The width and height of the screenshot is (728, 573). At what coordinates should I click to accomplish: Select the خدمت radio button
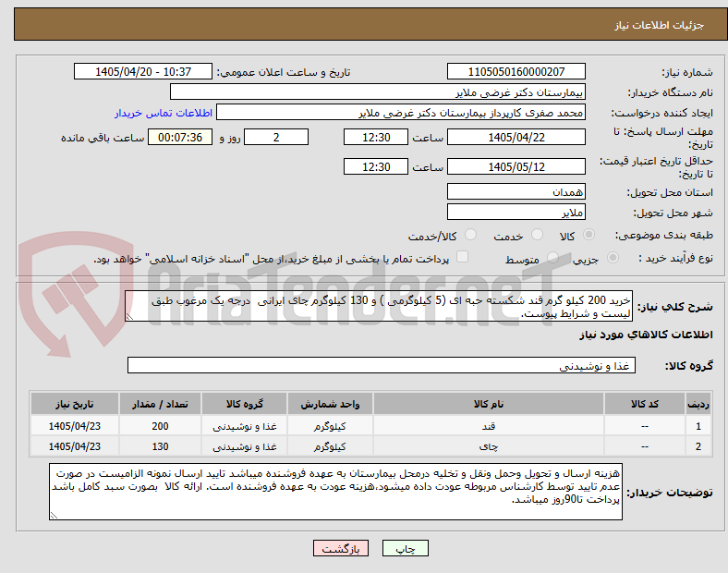537,235
